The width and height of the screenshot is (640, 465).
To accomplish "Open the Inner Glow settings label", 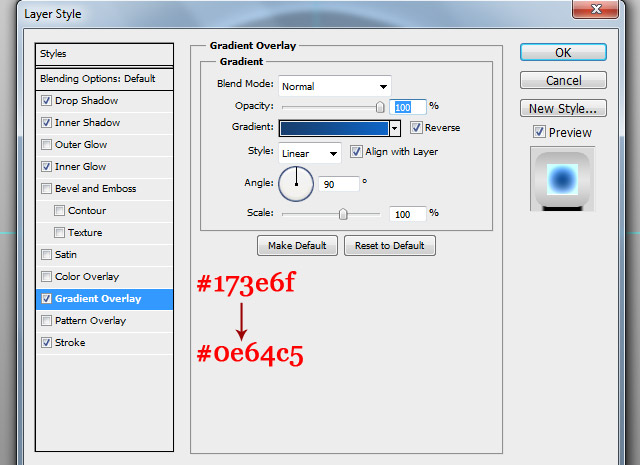I will (x=80, y=167).
